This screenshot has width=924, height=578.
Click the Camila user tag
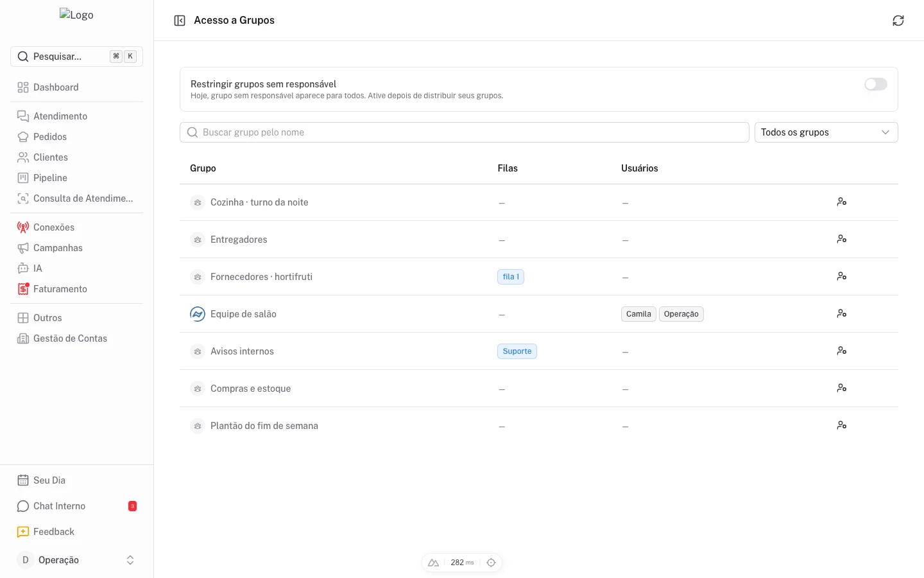(638, 314)
